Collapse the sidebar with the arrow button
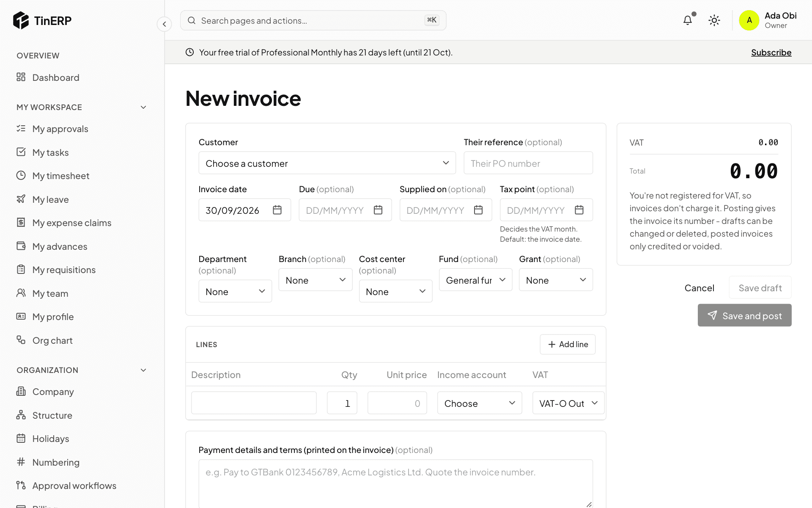 (x=164, y=24)
